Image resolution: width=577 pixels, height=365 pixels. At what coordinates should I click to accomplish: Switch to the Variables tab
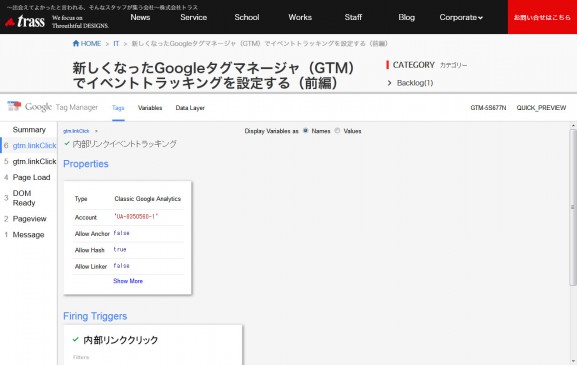point(150,108)
